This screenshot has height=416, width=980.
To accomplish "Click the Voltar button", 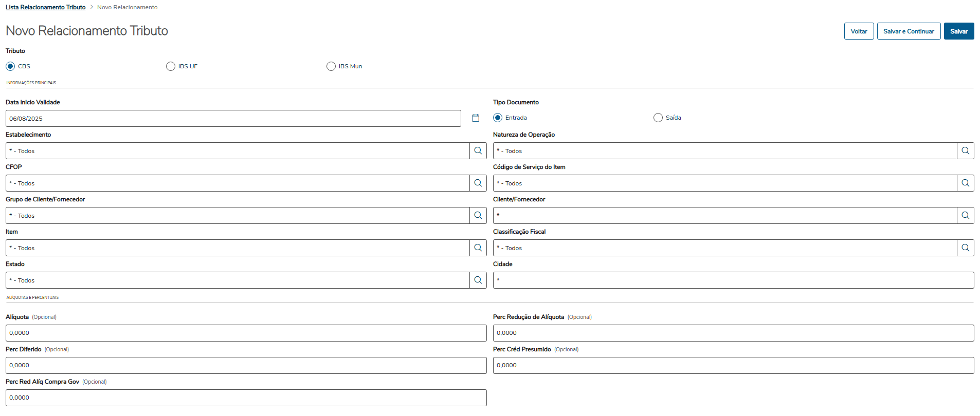I will [859, 31].
